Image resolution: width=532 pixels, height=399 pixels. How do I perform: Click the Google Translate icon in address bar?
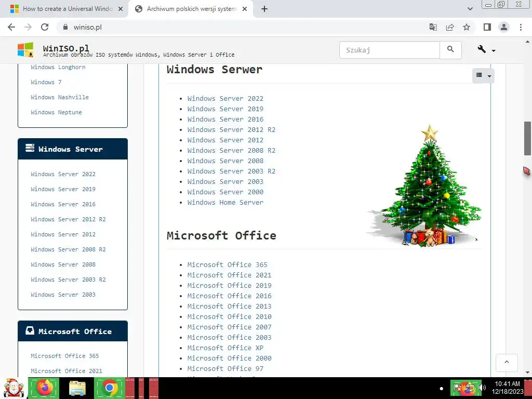(x=433, y=27)
